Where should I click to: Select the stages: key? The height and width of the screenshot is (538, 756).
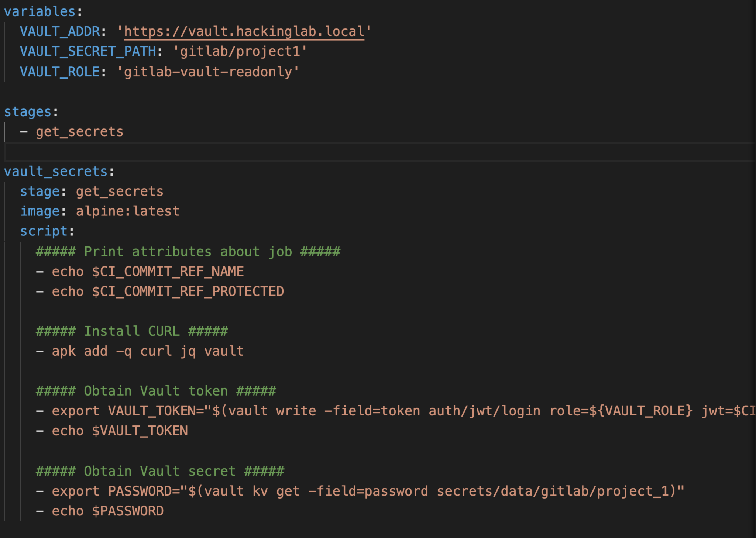point(28,111)
